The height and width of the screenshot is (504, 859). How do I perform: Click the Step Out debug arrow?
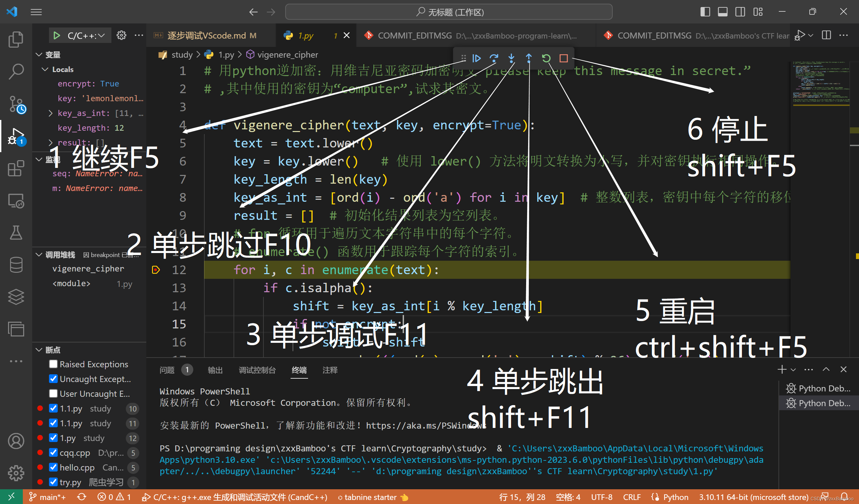pyautogui.click(x=528, y=58)
